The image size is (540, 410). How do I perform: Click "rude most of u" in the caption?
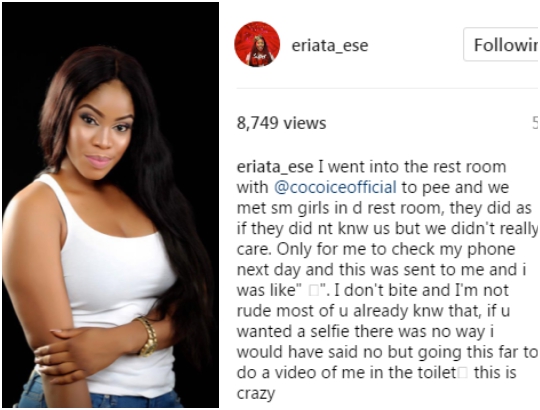(x=292, y=311)
